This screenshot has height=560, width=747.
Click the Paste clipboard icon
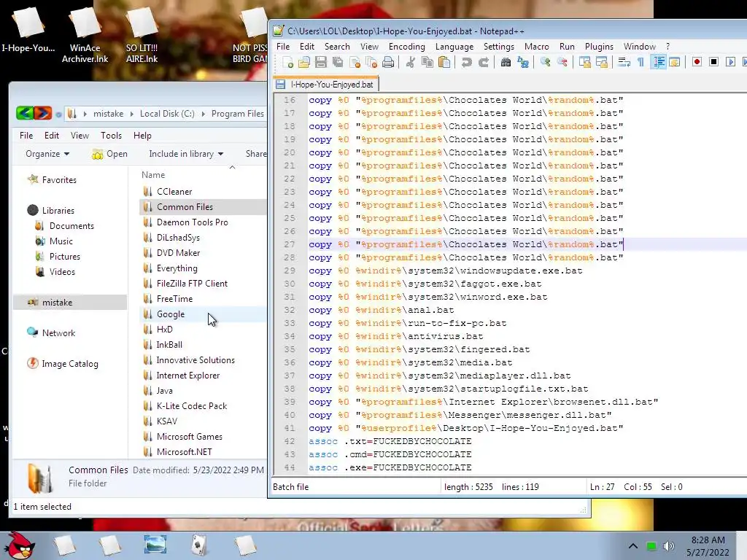pos(444,63)
